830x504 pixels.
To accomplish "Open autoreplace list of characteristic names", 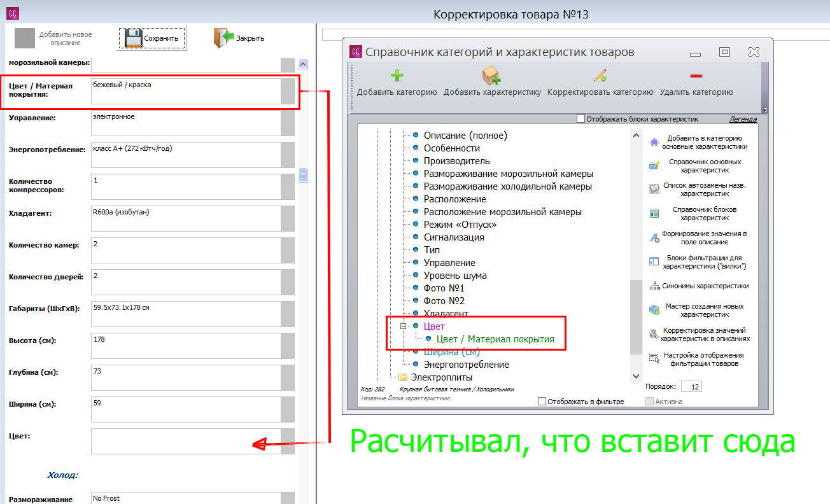I will click(698, 189).
